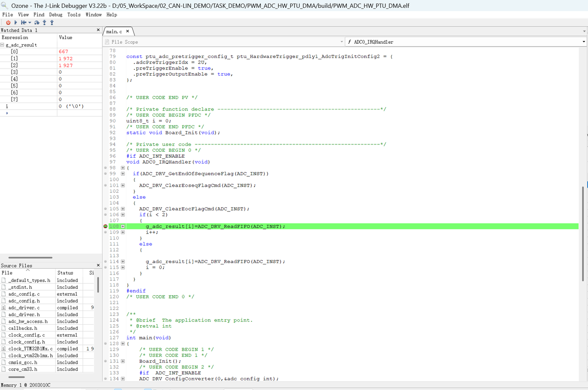Open the Tools menu
The width and height of the screenshot is (588, 390).
point(74,15)
